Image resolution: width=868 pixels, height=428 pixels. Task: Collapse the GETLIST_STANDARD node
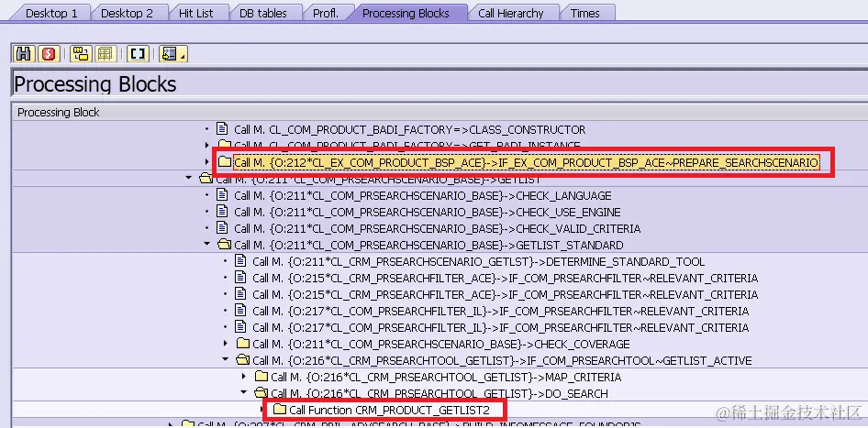(207, 244)
